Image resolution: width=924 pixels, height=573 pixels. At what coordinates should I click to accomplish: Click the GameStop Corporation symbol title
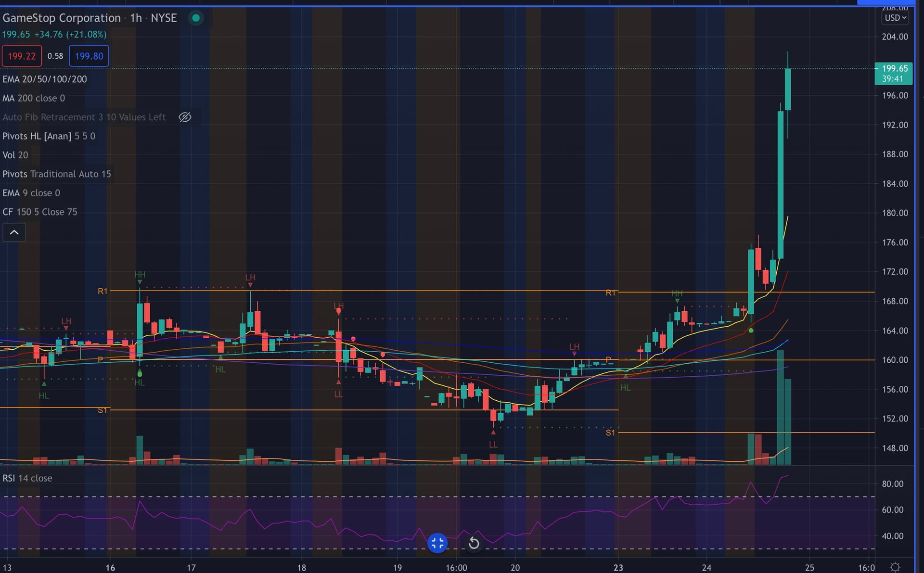(62, 18)
